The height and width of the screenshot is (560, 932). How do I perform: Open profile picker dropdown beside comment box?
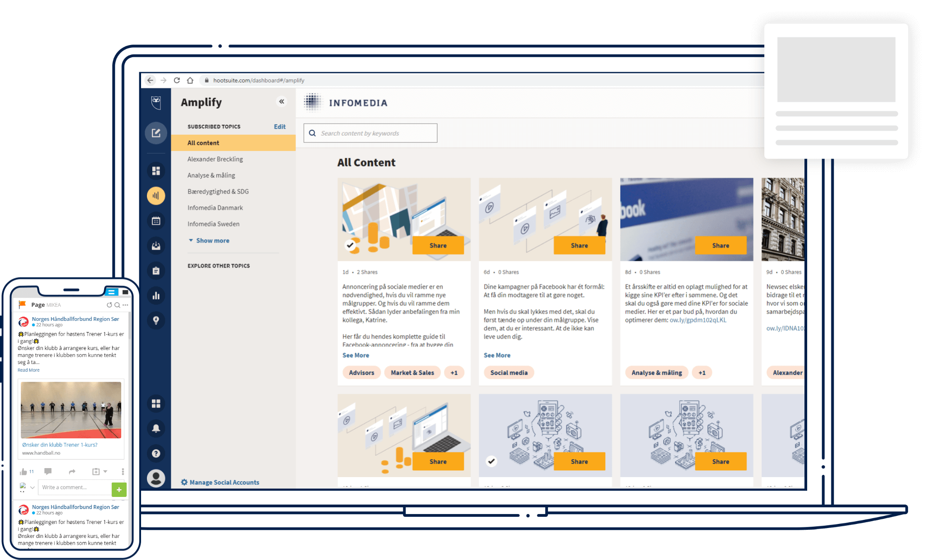[x=32, y=487]
